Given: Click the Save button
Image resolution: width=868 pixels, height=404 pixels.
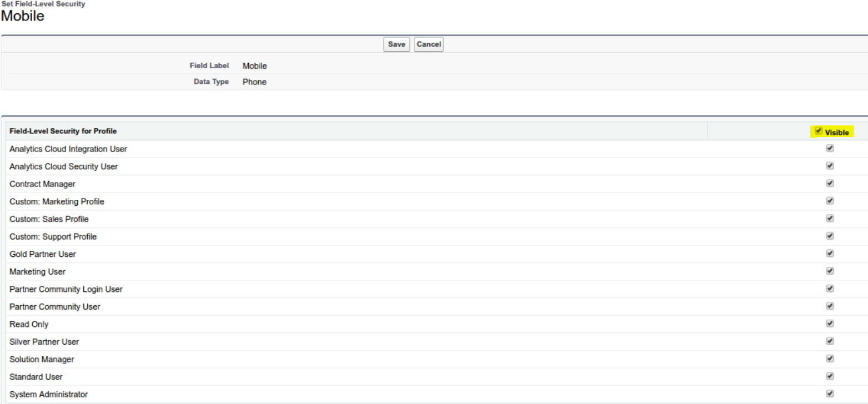Looking at the screenshot, I should pos(397,44).
